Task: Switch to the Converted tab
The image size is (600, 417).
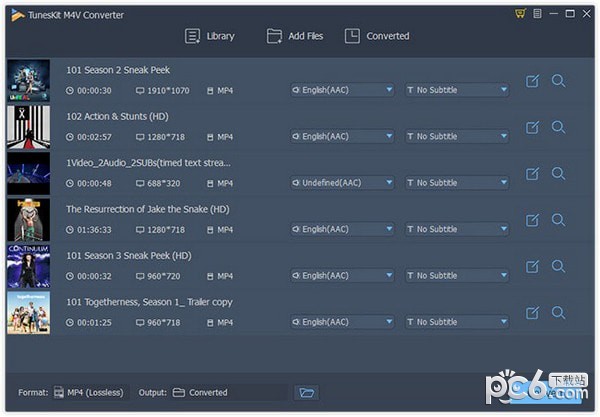Action: [x=377, y=36]
